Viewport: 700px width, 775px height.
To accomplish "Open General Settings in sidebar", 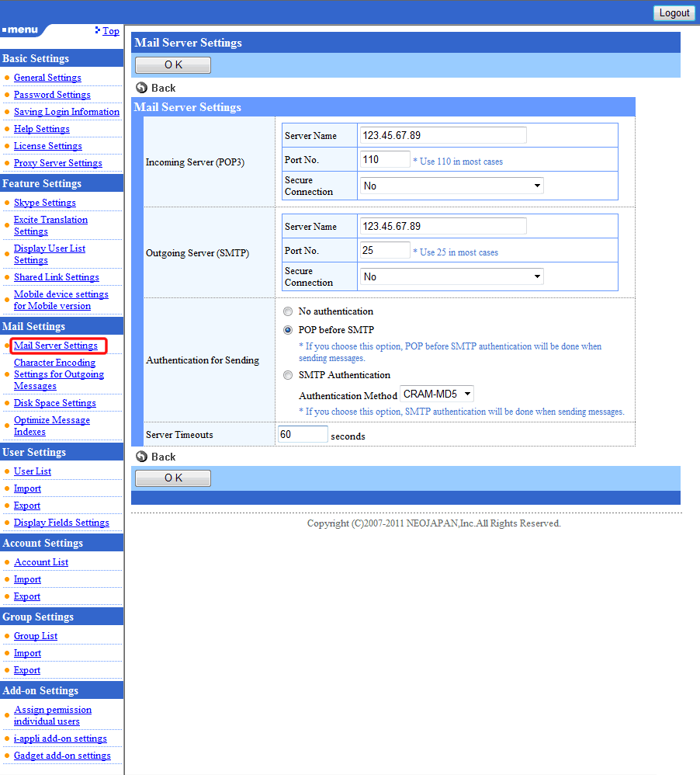I will (x=47, y=78).
